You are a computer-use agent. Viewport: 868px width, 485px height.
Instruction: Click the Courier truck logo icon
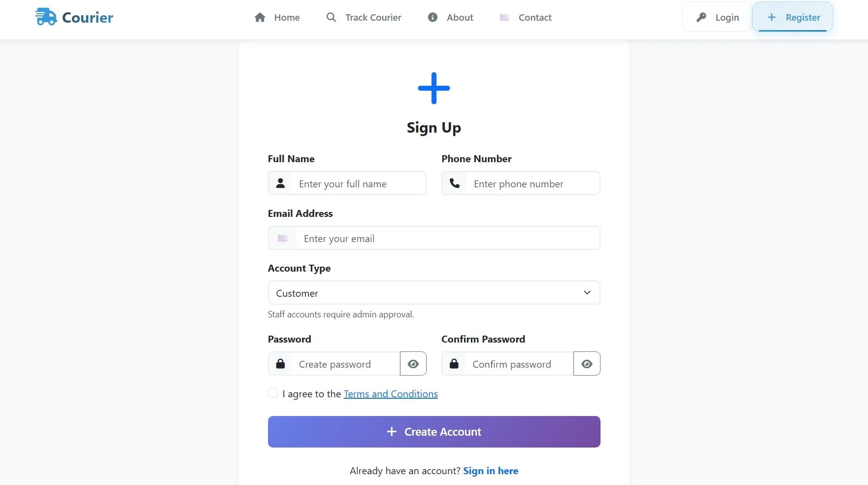point(45,16)
